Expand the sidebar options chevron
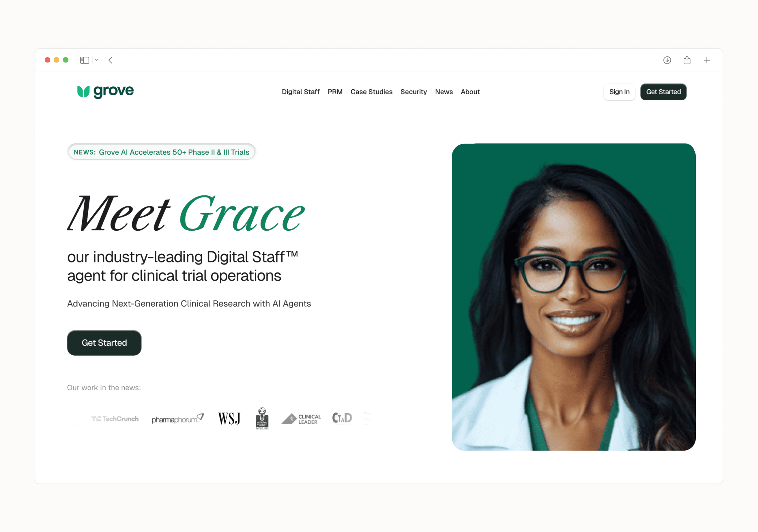 (x=97, y=60)
